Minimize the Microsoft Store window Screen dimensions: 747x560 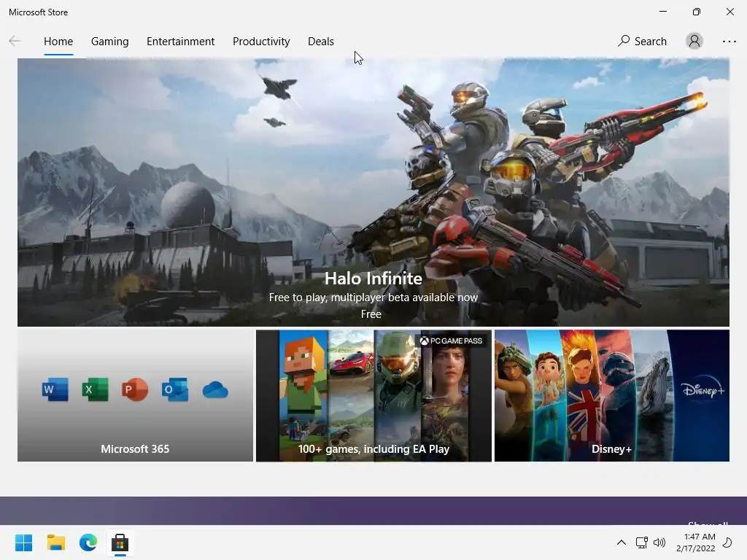(662, 12)
